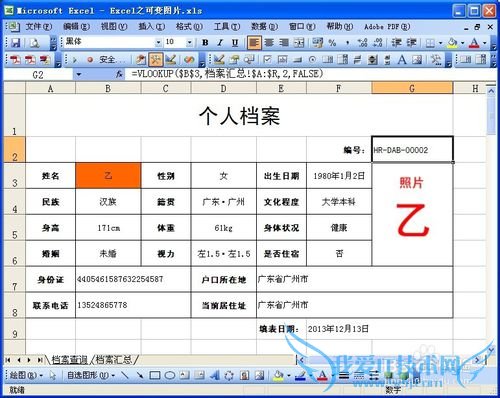Expand Drawing toolbar fill color dropdown arrow
Viewport: 500px width, 398px height.
[289, 376]
